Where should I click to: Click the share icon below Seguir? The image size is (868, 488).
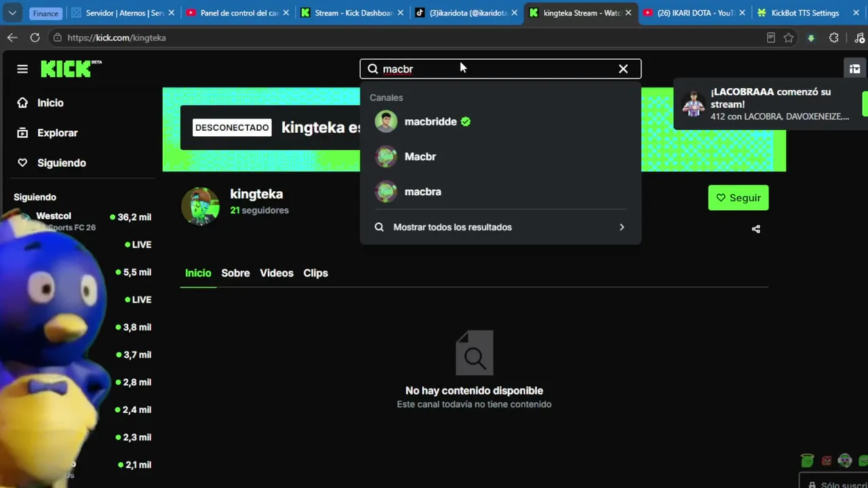(756, 229)
